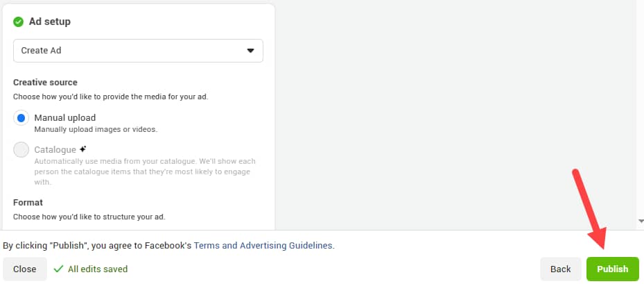
Task: Click the Manual upload option label
Action: click(65, 118)
